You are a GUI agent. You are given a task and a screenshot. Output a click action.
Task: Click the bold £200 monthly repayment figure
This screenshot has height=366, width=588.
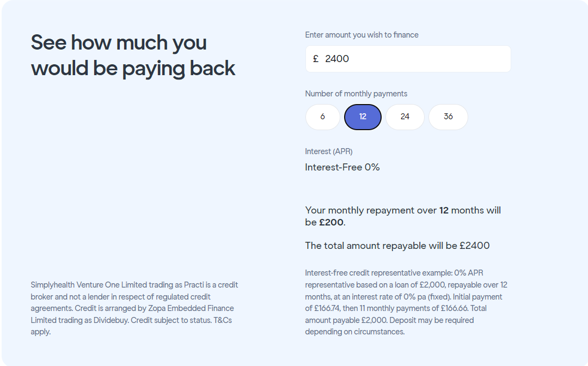click(x=331, y=222)
